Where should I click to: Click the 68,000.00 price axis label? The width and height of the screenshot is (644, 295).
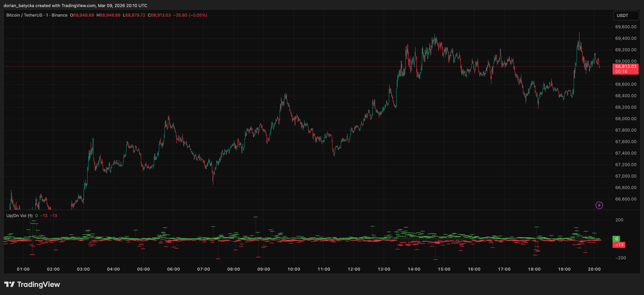(626, 119)
